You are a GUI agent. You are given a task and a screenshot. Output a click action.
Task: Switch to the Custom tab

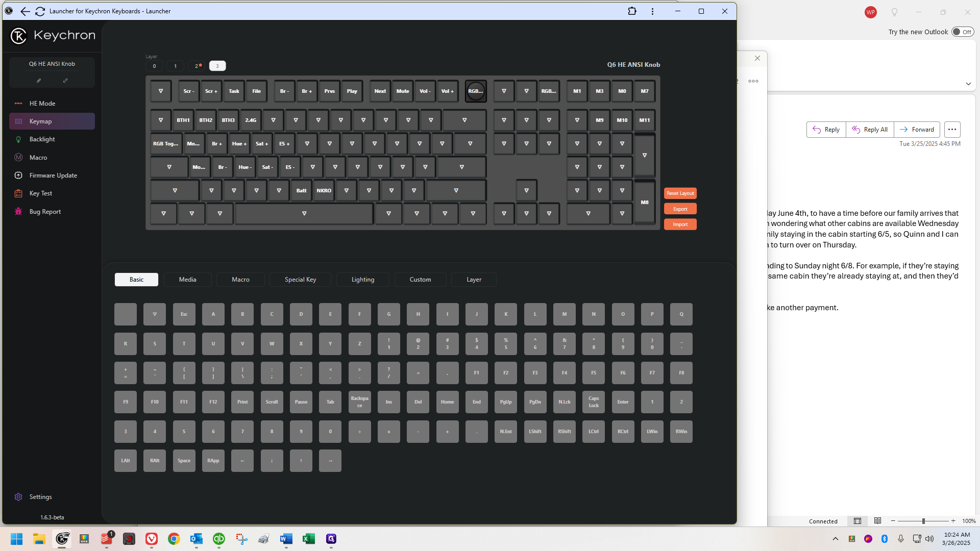(x=420, y=280)
